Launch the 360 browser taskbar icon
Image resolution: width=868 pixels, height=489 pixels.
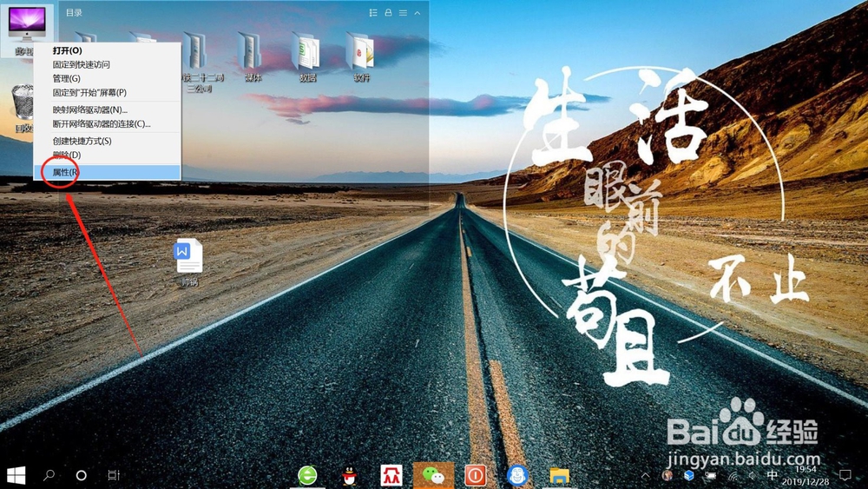tap(308, 475)
